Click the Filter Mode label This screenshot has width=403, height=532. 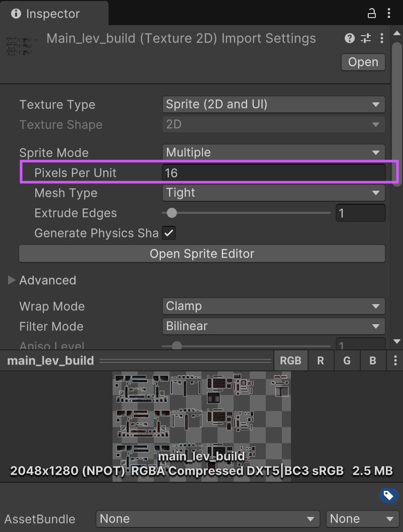tap(51, 326)
